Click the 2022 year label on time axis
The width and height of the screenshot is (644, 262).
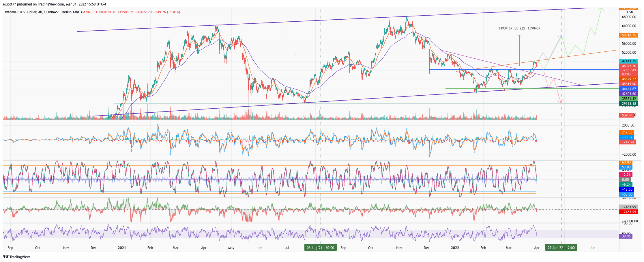click(455, 248)
